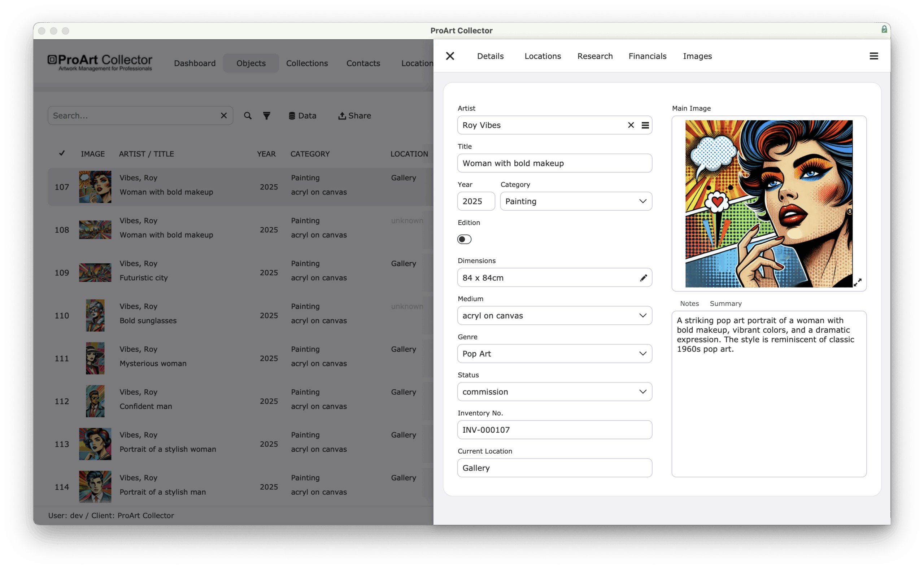The width and height of the screenshot is (924, 569).
Task: Switch to the Locations tab
Action: [x=543, y=56]
